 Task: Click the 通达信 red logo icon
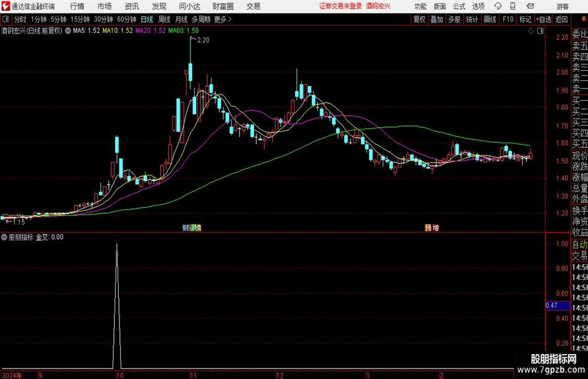[x=6, y=6]
